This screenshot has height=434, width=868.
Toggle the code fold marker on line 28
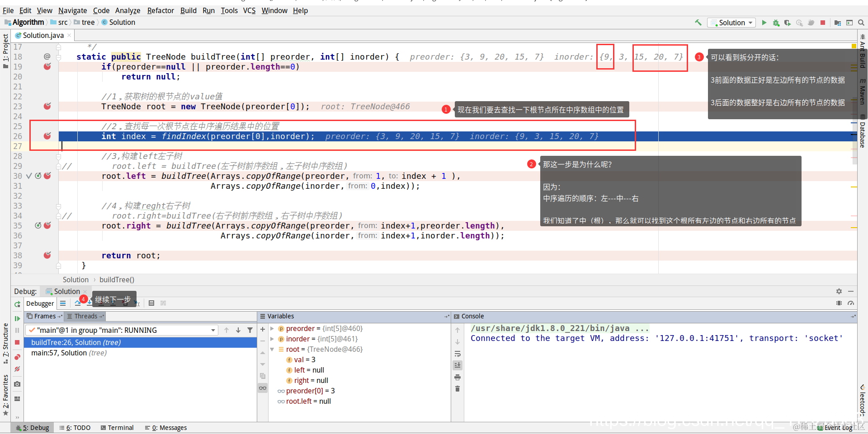coord(59,156)
